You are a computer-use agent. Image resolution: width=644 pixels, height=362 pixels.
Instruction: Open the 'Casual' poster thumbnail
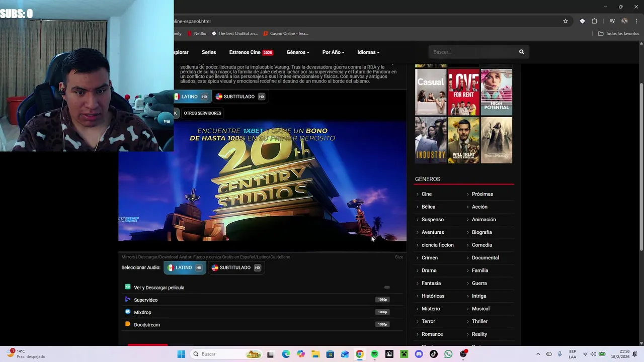coord(431,92)
